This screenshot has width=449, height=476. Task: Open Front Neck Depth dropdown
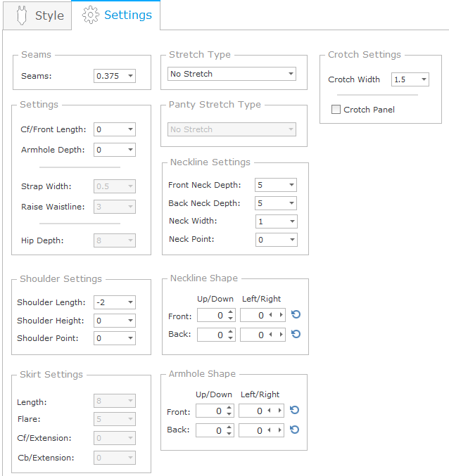(x=291, y=186)
